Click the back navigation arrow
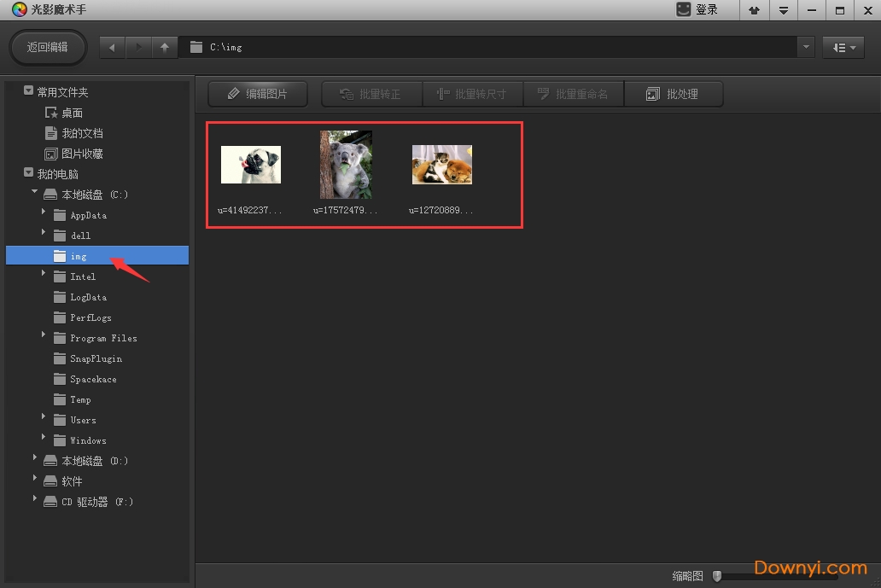Viewport: 881px width, 588px height. click(113, 48)
